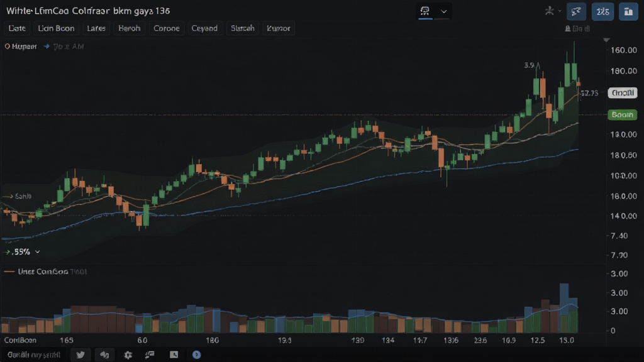Go to the Beroh tab

click(x=130, y=28)
